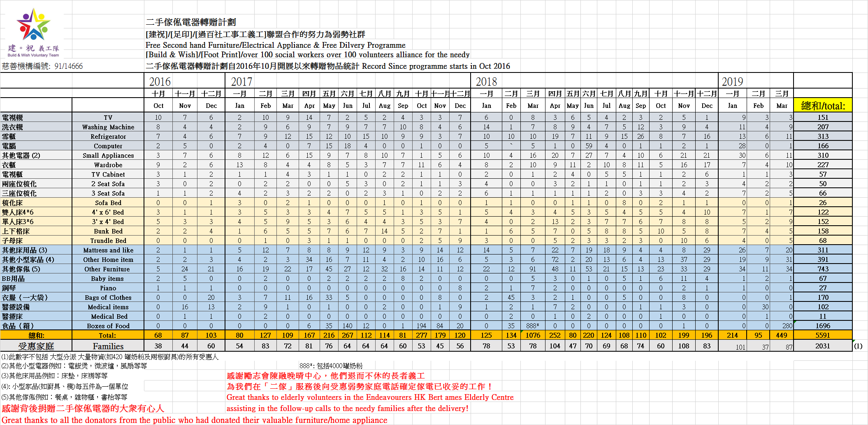Select the grand total cell 5591
868x425 pixels.
tap(823, 335)
